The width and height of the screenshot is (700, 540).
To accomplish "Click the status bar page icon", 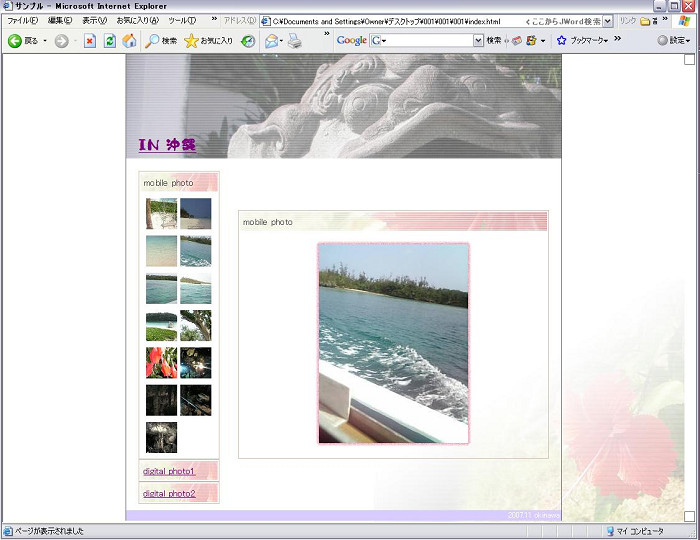I will (8, 531).
